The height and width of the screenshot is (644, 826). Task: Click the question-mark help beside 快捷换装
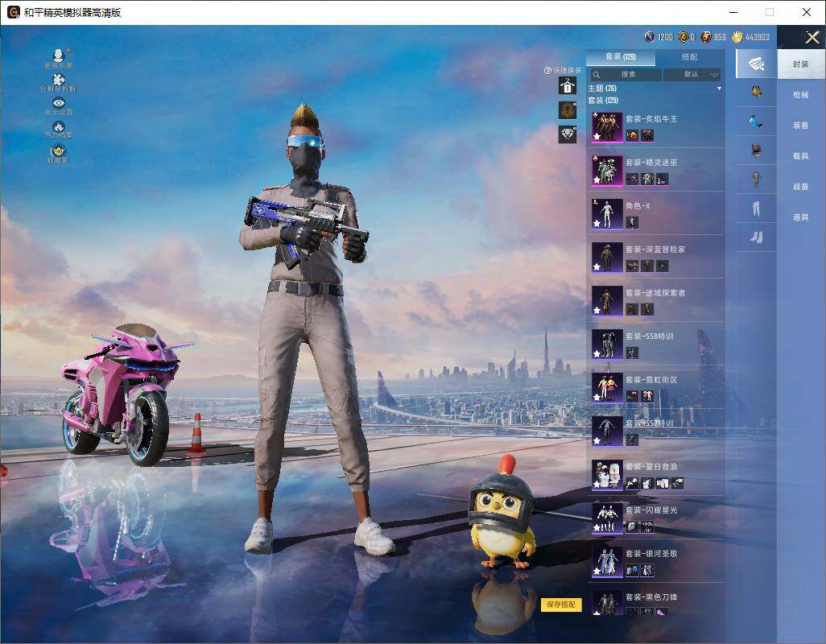pos(547,70)
